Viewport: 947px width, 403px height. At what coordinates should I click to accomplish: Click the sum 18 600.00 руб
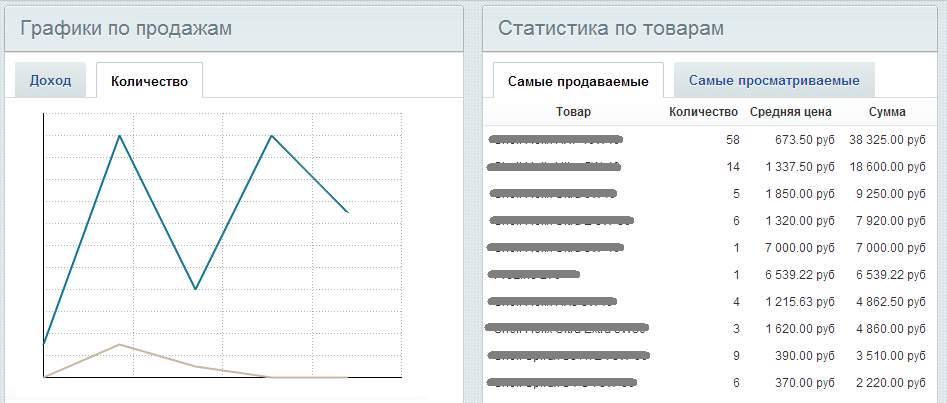(x=887, y=167)
